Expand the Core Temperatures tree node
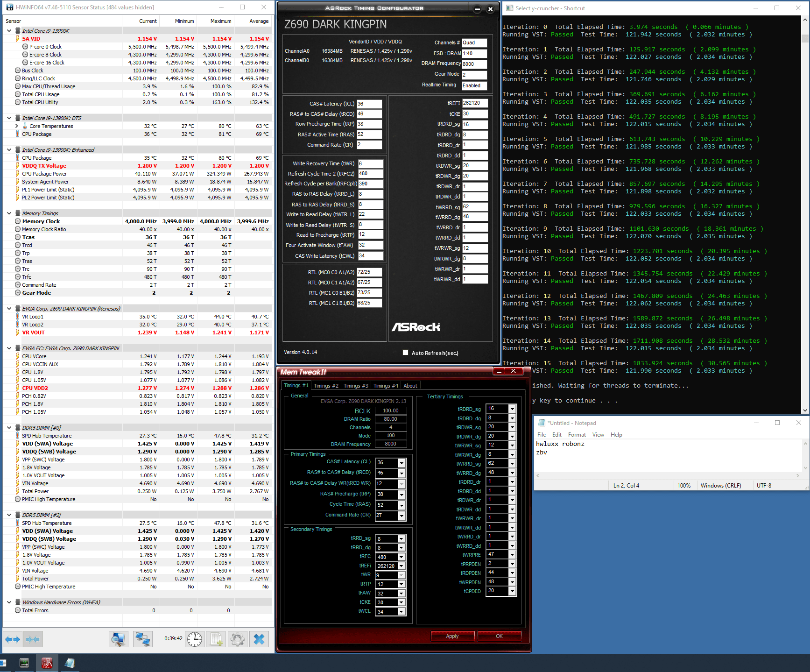 coord(16,126)
